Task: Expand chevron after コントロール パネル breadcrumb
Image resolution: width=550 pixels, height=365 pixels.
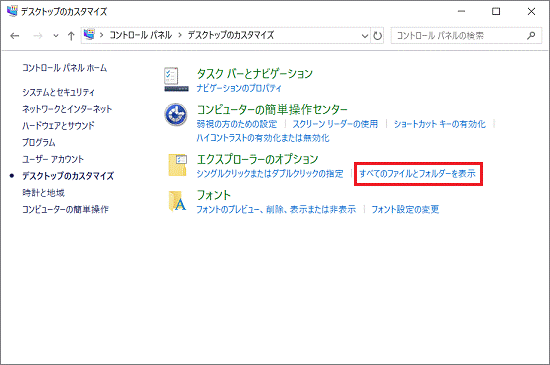Action: (x=180, y=35)
